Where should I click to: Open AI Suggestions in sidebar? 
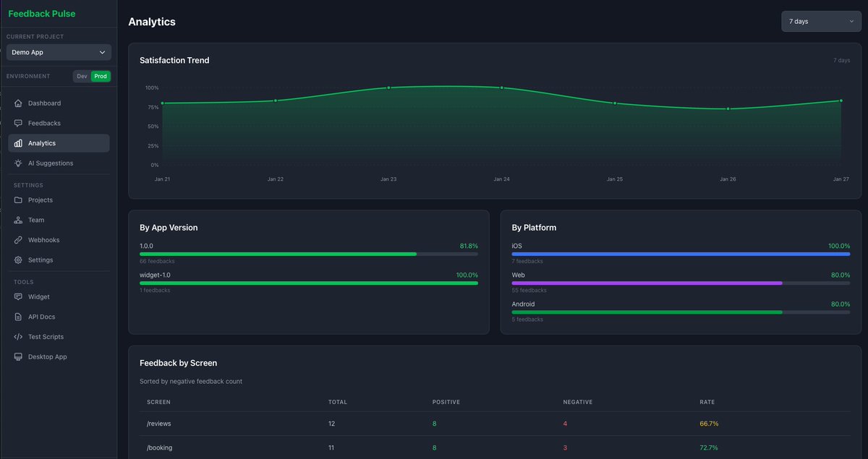[x=59, y=163]
